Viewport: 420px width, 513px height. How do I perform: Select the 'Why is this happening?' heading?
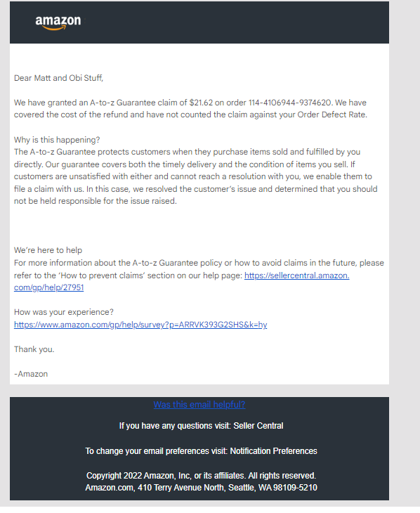(57, 140)
